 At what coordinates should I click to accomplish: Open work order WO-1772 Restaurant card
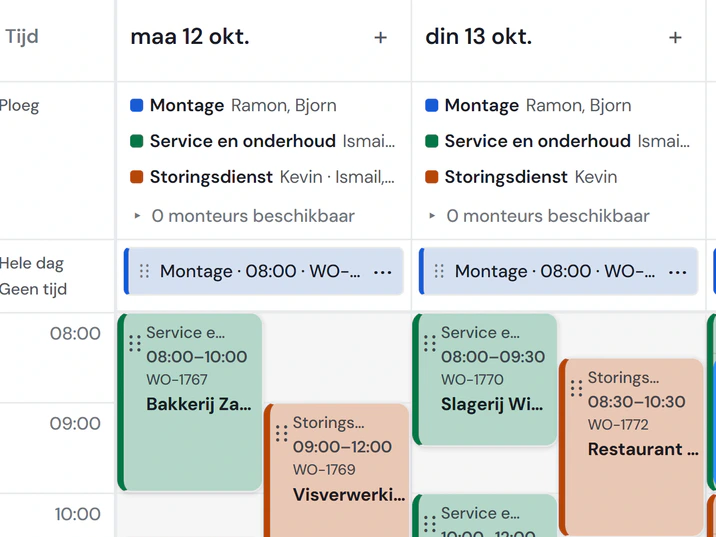tap(632, 447)
